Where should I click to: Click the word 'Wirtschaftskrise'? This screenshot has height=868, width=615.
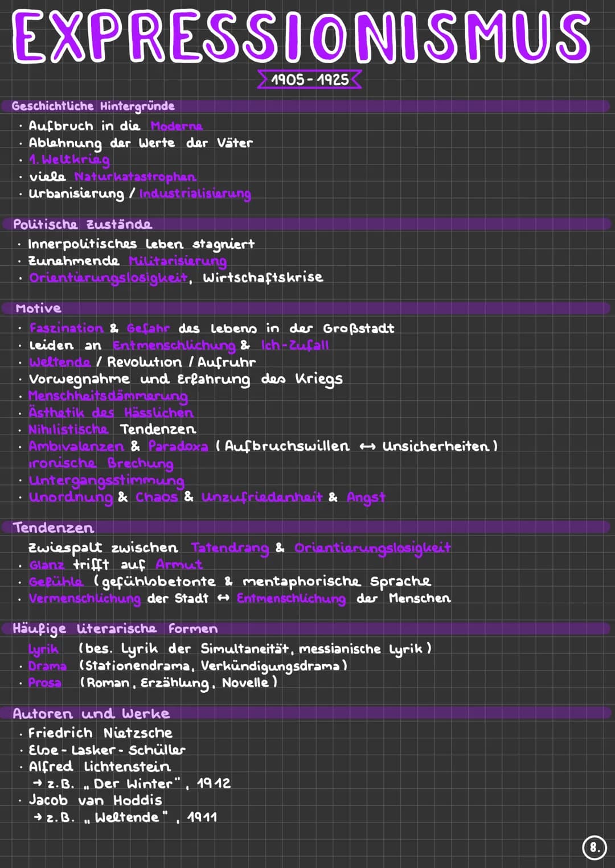[x=263, y=277]
